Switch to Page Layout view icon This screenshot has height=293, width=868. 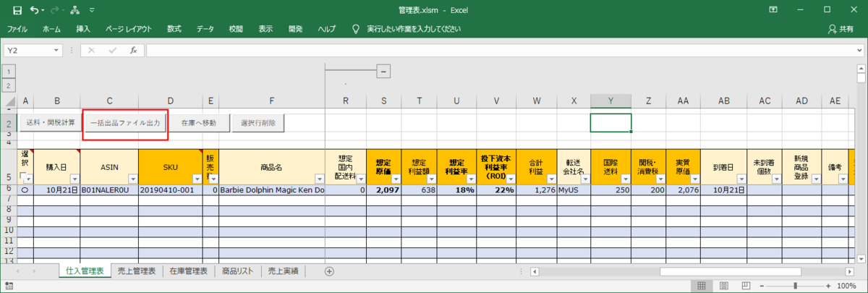tap(726, 286)
